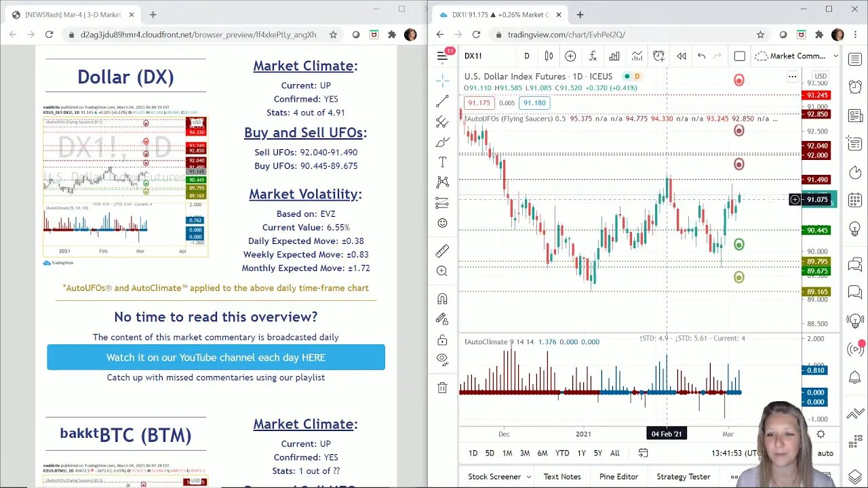Open the Text Notes tab
Image resolution: width=868 pixels, height=488 pixels.
pos(562,476)
